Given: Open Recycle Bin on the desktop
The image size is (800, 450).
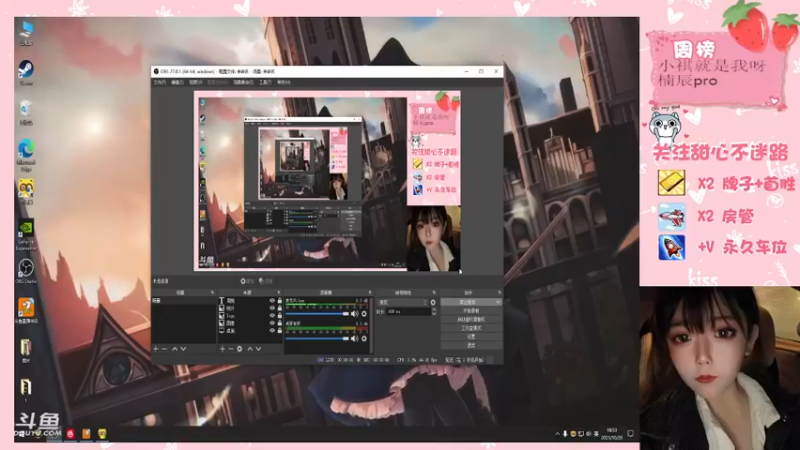Looking at the screenshot, I should [26, 112].
